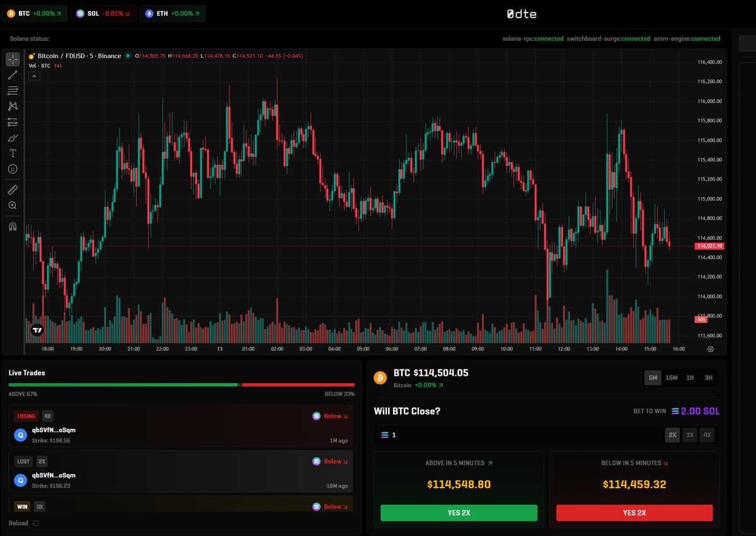Select the 15M timeframe tab

672,378
